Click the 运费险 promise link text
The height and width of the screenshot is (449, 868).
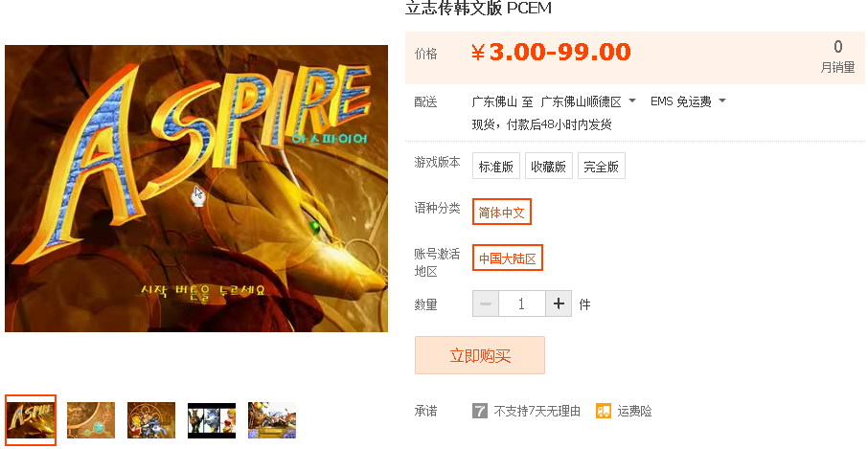(x=634, y=411)
